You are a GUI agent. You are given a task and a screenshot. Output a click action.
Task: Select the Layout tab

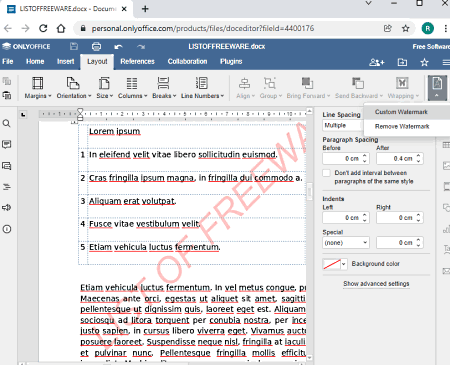(97, 62)
